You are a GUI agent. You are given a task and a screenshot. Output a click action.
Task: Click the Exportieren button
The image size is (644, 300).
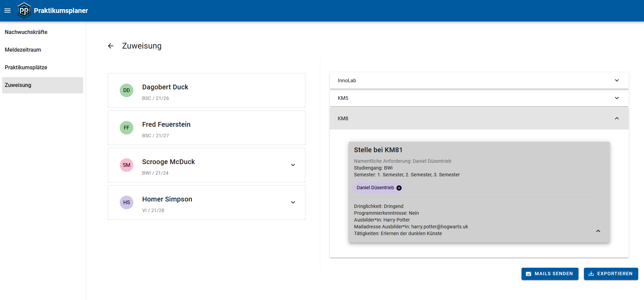coord(611,273)
